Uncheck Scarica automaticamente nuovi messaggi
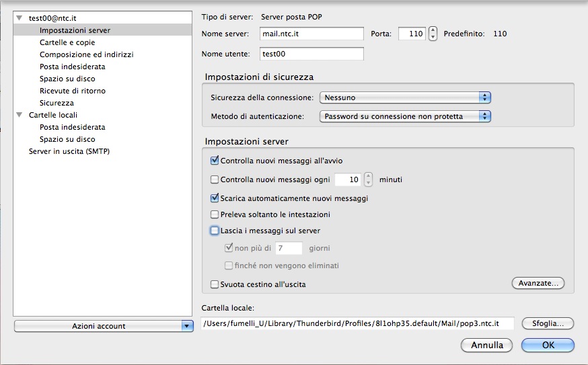The image size is (588, 365). click(x=215, y=199)
